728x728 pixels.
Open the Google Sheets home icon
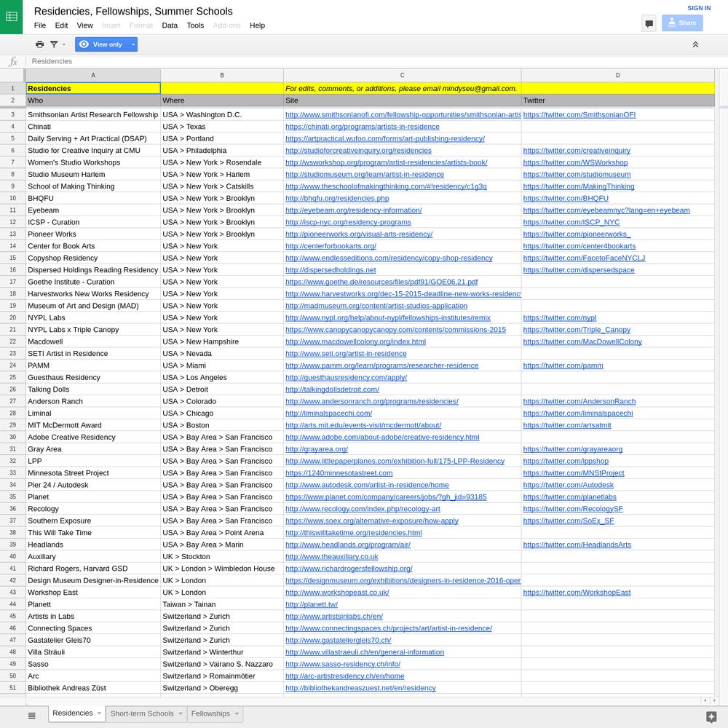pyautogui.click(x=11, y=17)
